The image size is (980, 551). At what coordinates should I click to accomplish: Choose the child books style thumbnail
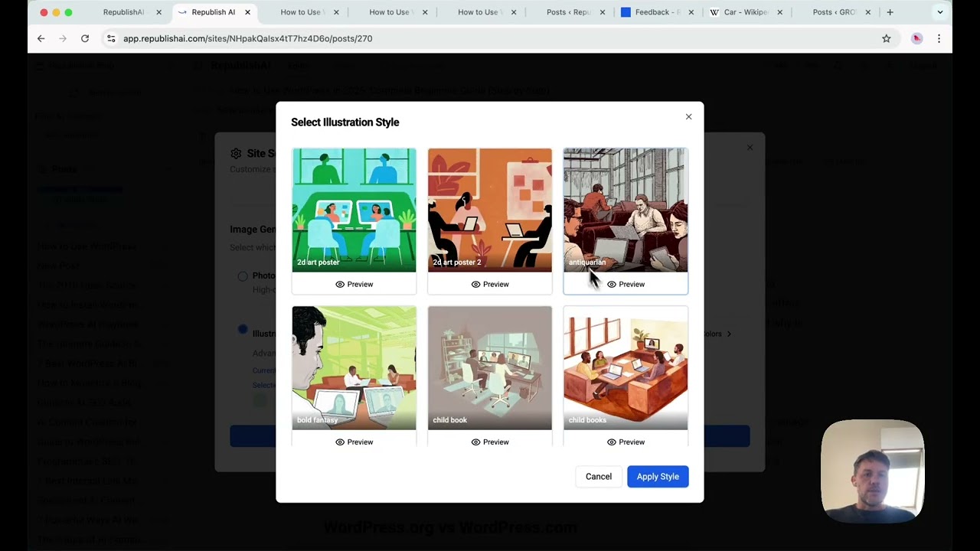pyautogui.click(x=626, y=368)
